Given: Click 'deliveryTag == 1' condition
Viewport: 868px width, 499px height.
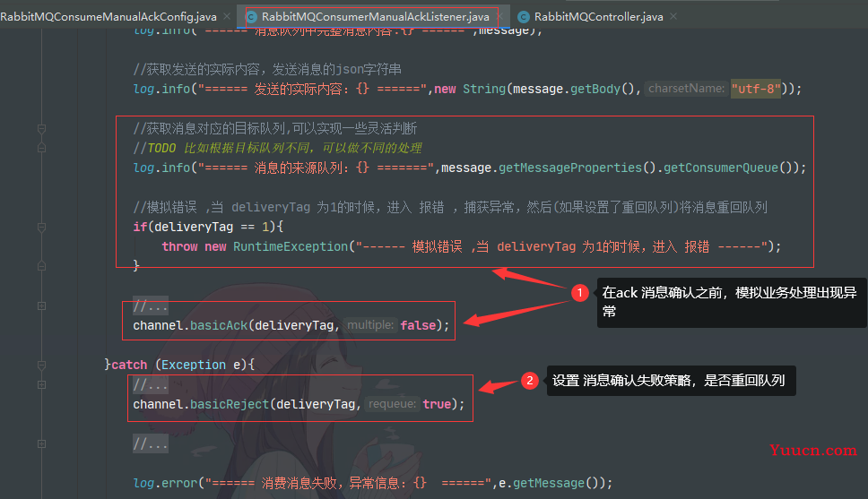Looking at the screenshot, I should click(212, 227).
